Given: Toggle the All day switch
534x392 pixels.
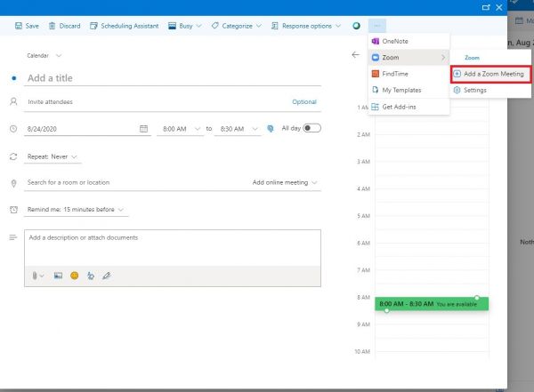Looking at the screenshot, I should 312,128.
